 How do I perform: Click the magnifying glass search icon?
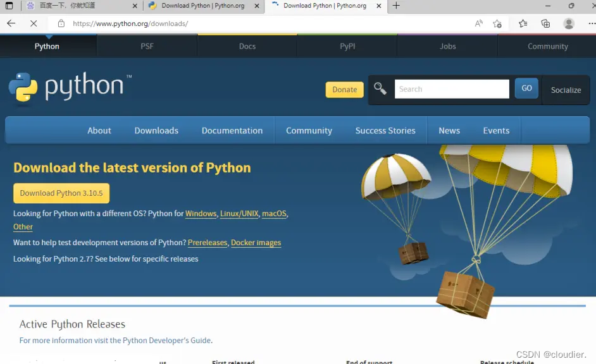click(380, 89)
